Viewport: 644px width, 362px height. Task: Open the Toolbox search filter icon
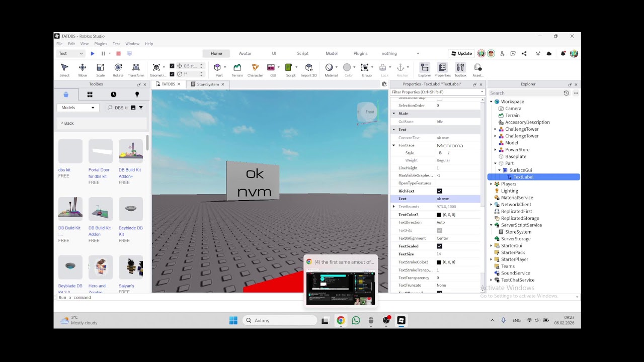141,108
